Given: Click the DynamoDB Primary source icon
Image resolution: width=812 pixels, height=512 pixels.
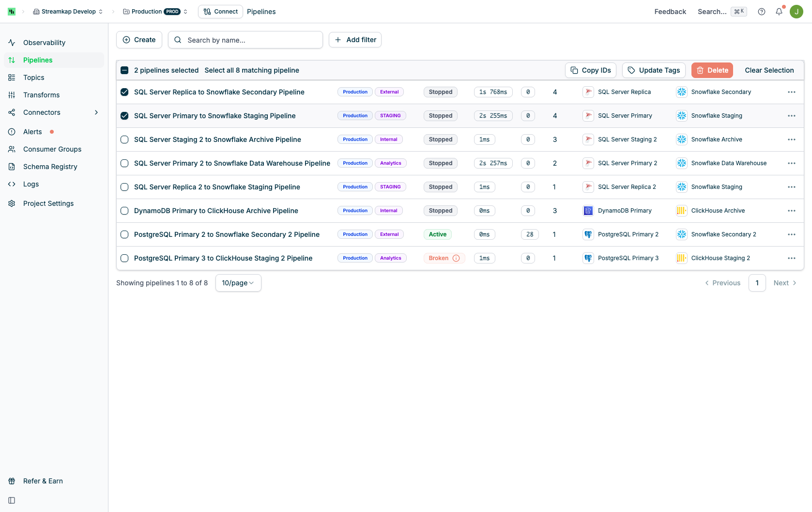Looking at the screenshot, I should tap(588, 211).
